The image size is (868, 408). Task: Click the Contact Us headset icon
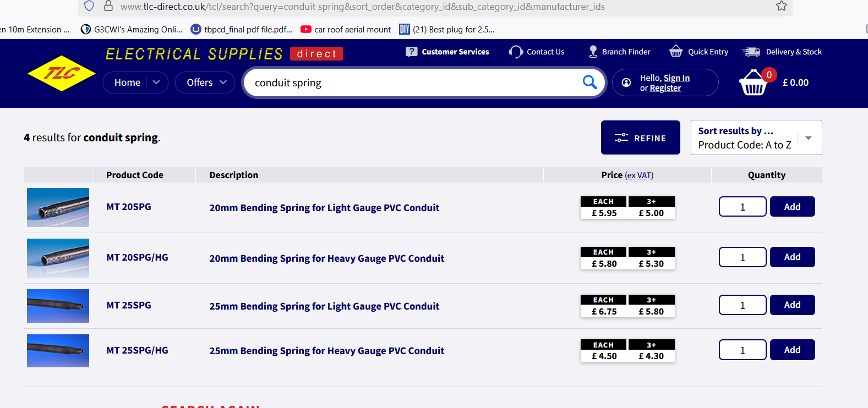click(x=516, y=52)
